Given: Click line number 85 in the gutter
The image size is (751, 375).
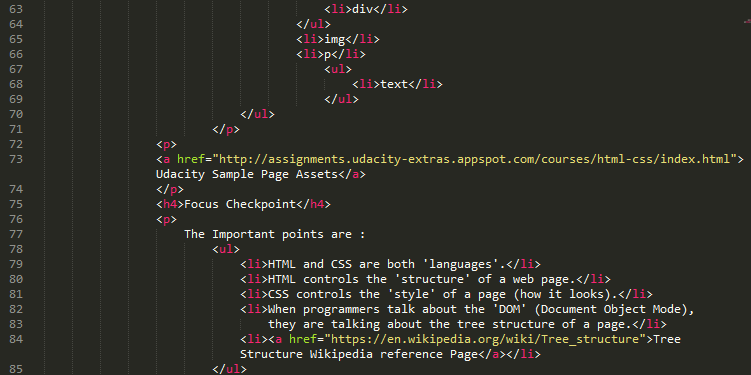Looking at the screenshot, I should (16, 369).
